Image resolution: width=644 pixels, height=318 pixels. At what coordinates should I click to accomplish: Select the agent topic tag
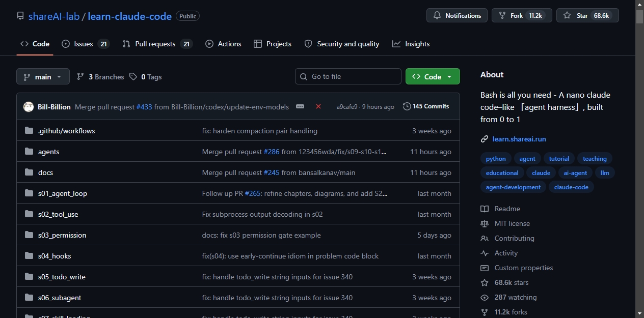527,159
